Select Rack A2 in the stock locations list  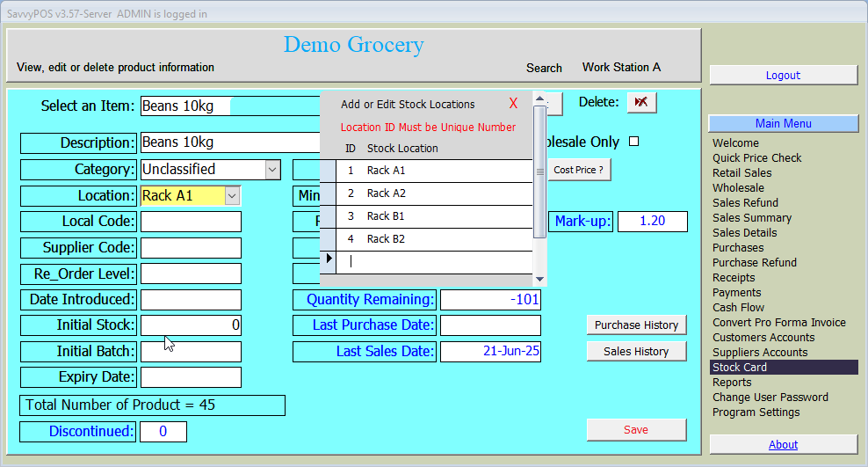click(x=387, y=193)
